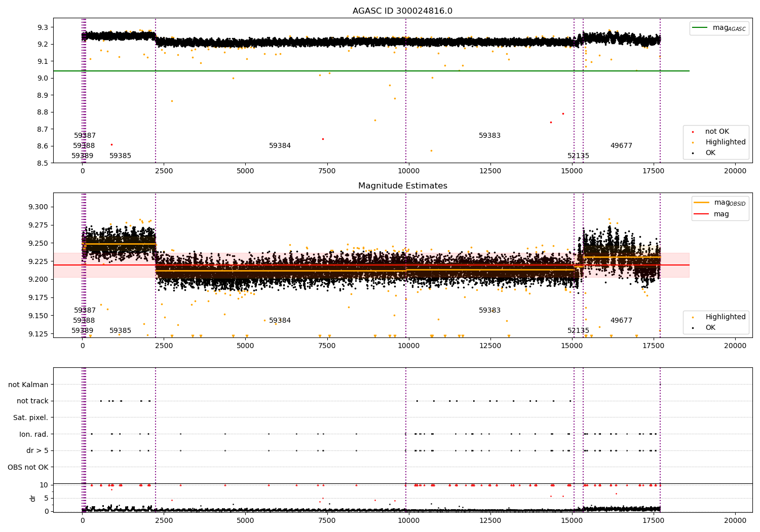Click OBSID label 59388 in the middle plot
The image size is (760, 532).
tap(84, 321)
